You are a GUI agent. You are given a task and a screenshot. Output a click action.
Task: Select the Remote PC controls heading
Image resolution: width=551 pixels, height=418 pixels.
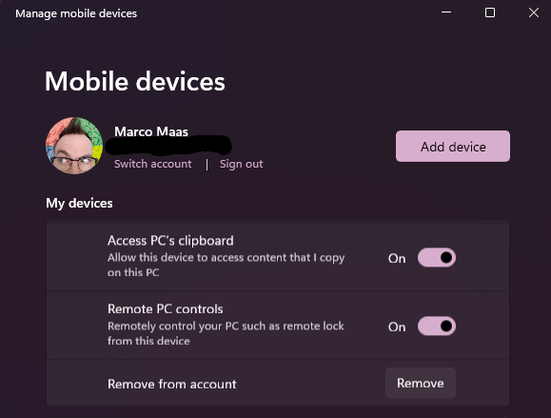[x=165, y=309]
